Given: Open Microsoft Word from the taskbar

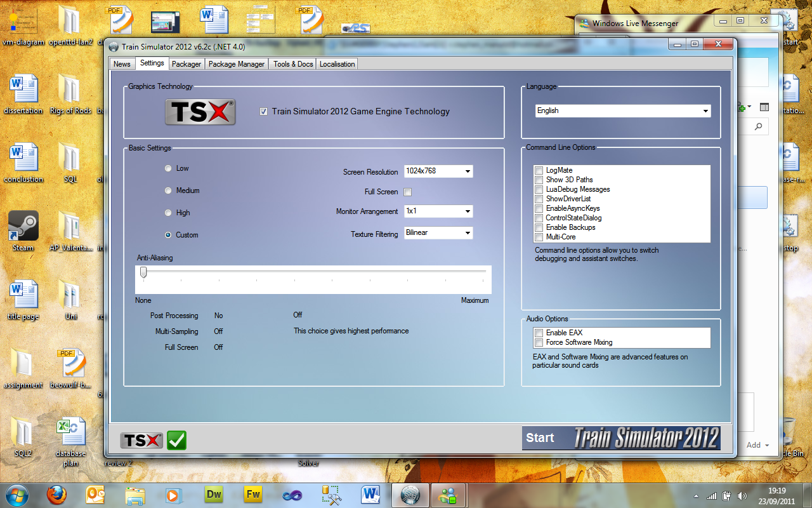Looking at the screenshot, I should pos(370,494).
